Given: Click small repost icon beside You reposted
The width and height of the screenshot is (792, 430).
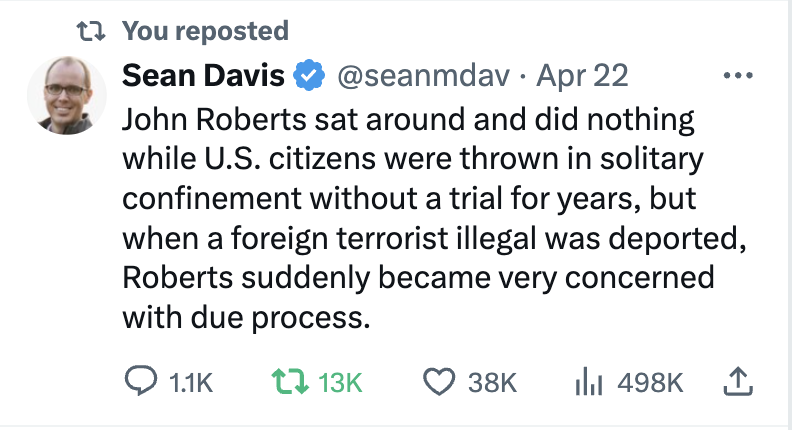Looking at the screenshot, I should click(91, 31).
